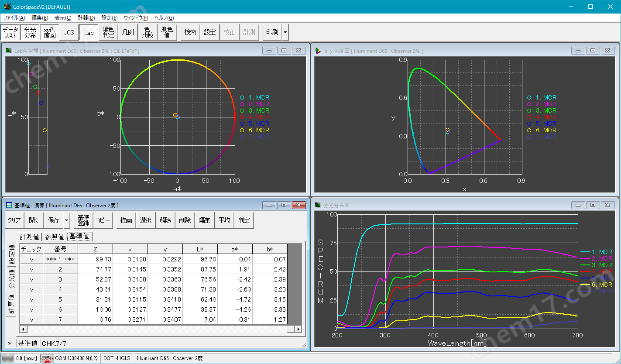The height and width of the screenshot is (364, 621).
Task: Select the 分光分布 toolbar button
Action: tap(30, 32)
